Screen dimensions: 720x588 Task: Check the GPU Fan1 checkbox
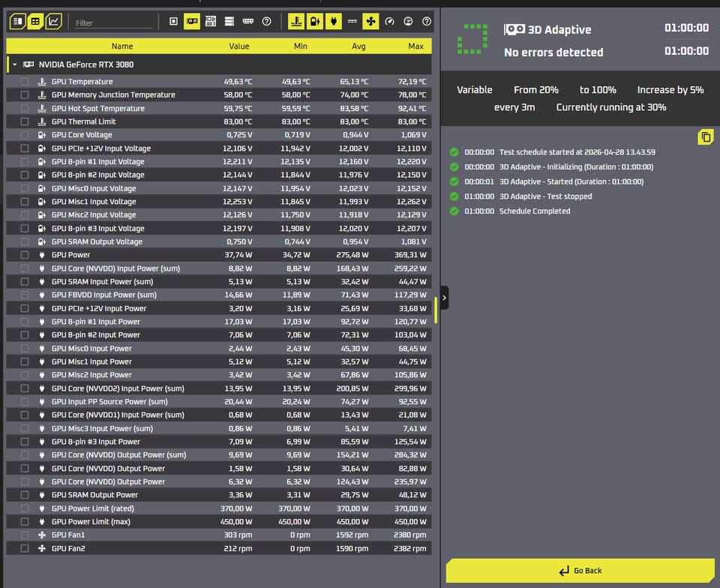(x=25, y=535)
